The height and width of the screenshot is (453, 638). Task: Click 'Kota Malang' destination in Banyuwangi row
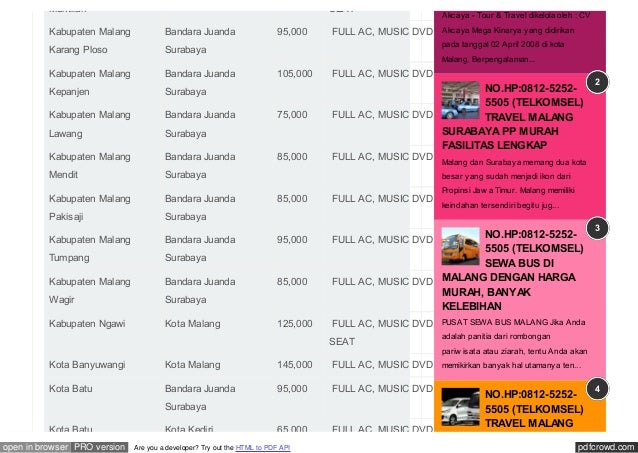[192, 365]
